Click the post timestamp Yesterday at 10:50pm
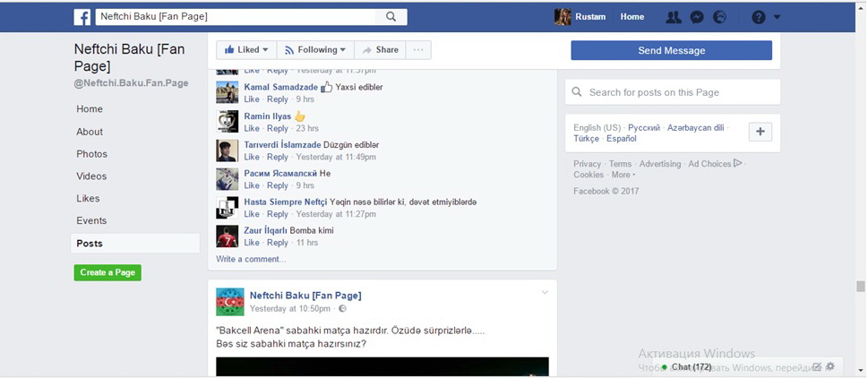 (289, 309)
